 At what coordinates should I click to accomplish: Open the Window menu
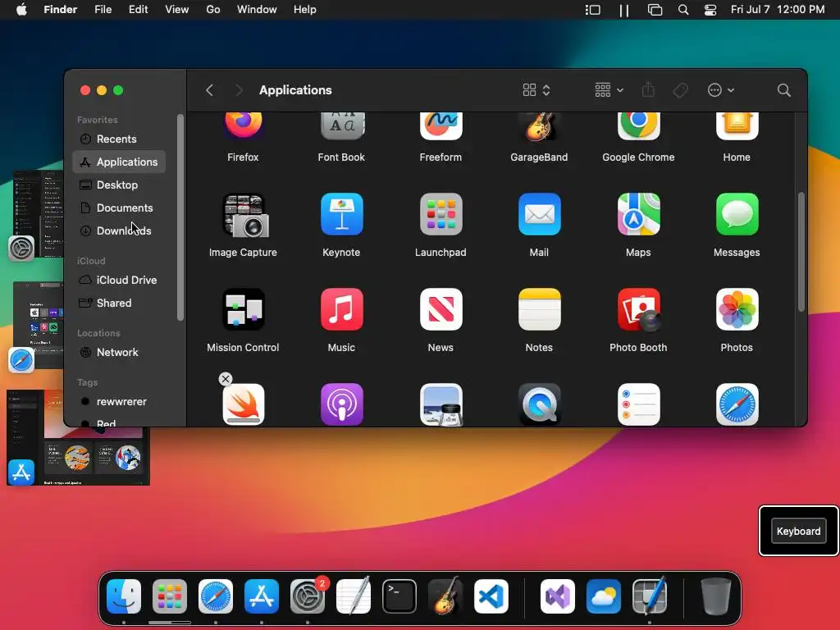[257, 10]
